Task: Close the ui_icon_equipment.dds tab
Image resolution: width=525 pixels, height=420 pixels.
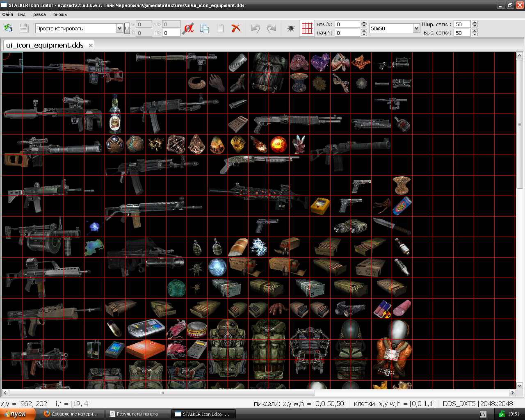Action: 91,45
